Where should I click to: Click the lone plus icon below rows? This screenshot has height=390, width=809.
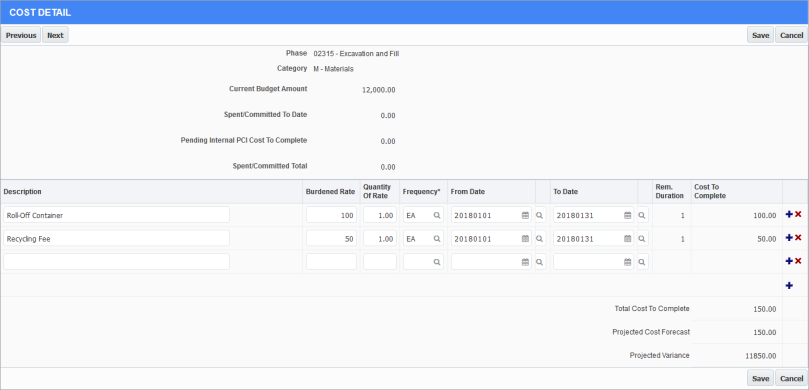789,285
